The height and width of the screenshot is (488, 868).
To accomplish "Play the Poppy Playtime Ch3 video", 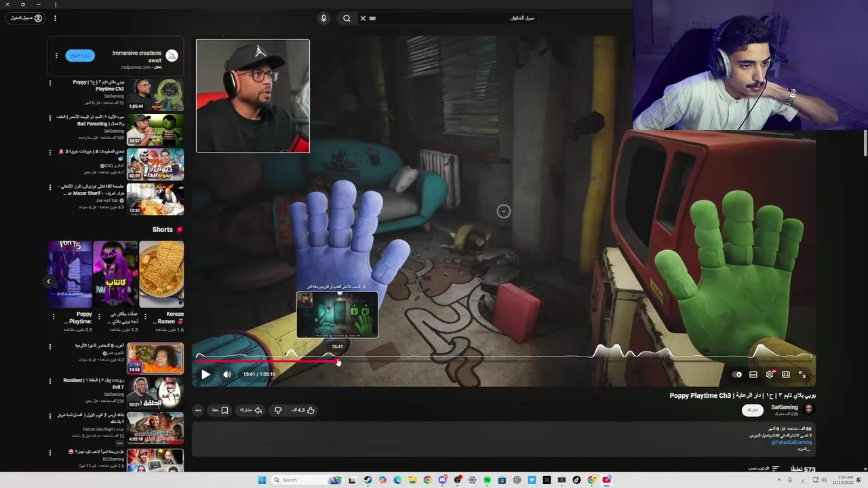I will 205,374.
